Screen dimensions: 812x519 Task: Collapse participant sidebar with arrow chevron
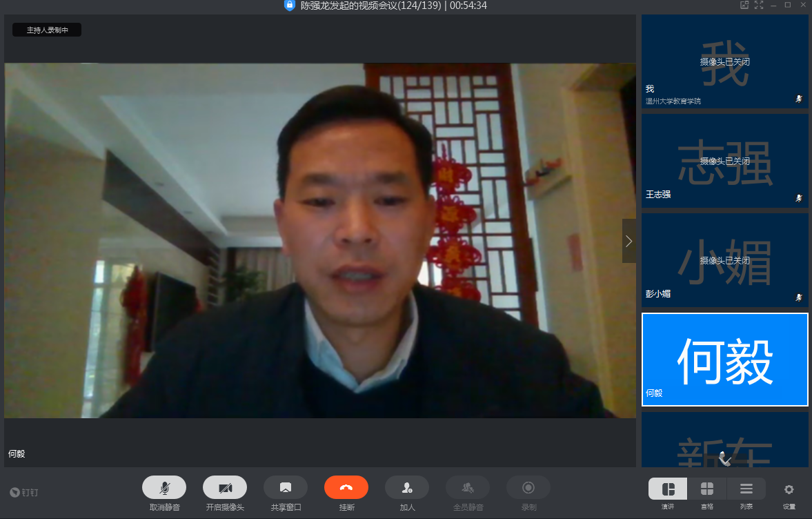[x=628, y=241]
